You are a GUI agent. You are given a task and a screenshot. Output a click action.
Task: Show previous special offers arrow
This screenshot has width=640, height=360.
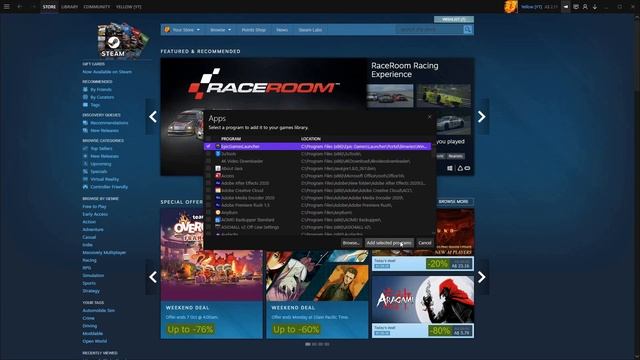coord(153,277)
